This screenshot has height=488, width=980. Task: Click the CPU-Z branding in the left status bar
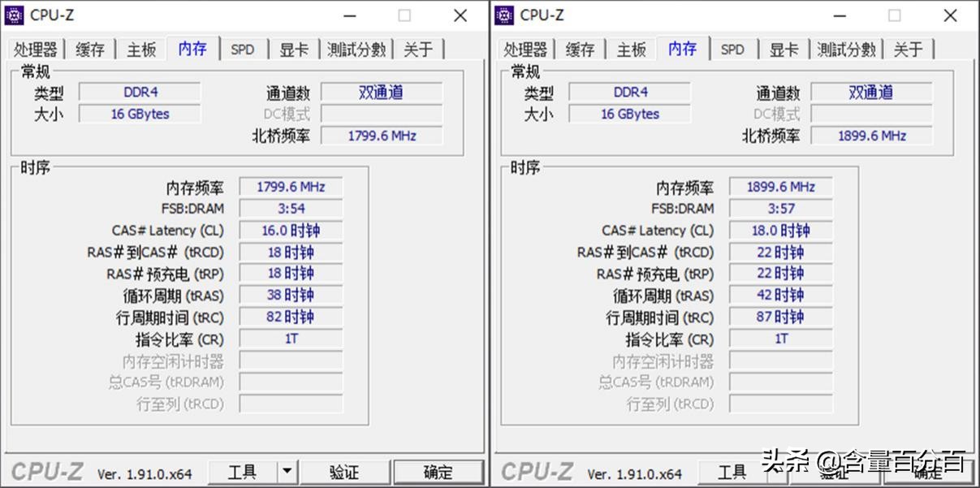pyautogui.click(x=47, y=471)
